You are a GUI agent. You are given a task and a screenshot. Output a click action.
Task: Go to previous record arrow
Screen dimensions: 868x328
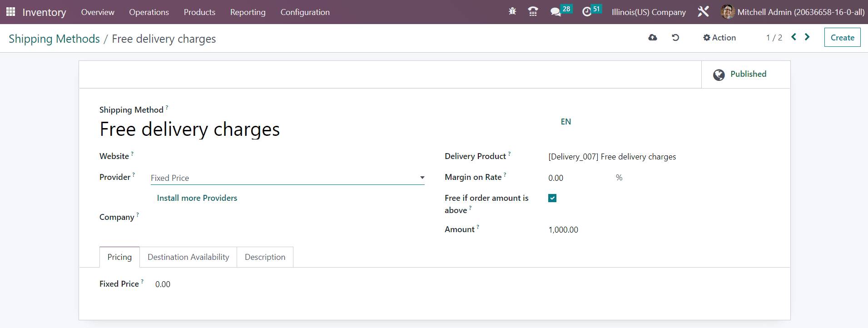(794, 37)
